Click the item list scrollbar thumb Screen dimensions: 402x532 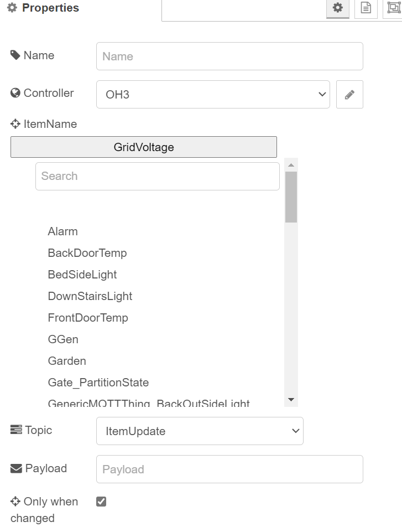(x=291, y=197)
